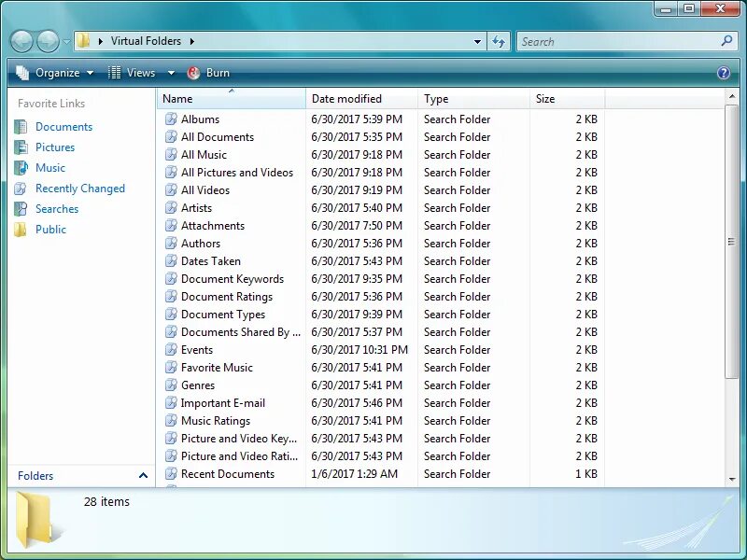Screen dimensions: 747x560
Task: Select the Document Types file name
Action: tap(223, 315)
